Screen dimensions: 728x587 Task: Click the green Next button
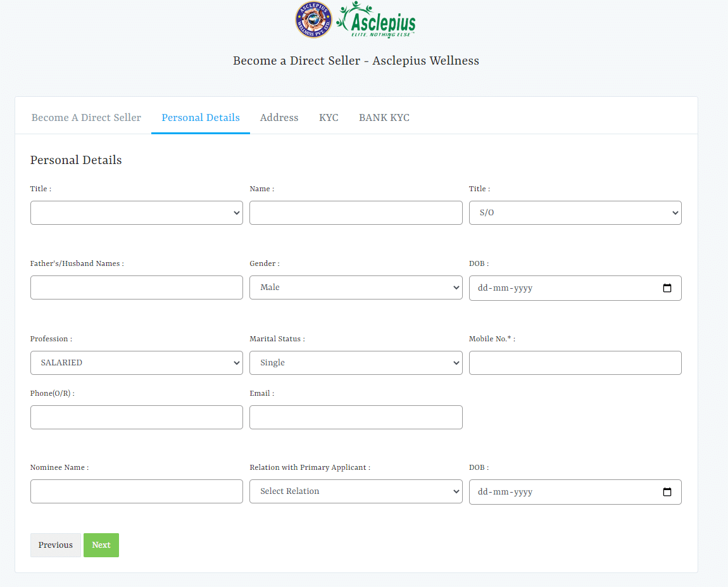[x=101, y=545]
